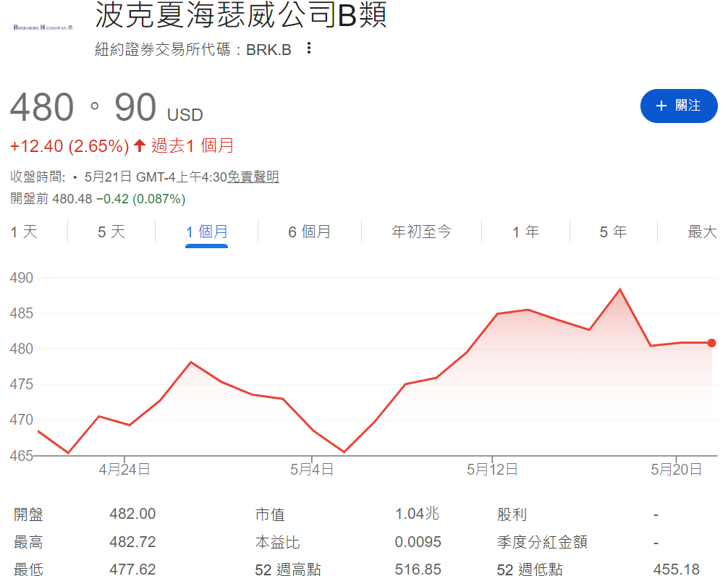This screenshot has width=728, height=576.
Task: Click the 52 週高點 value 516.85
Action: [418, 569]
